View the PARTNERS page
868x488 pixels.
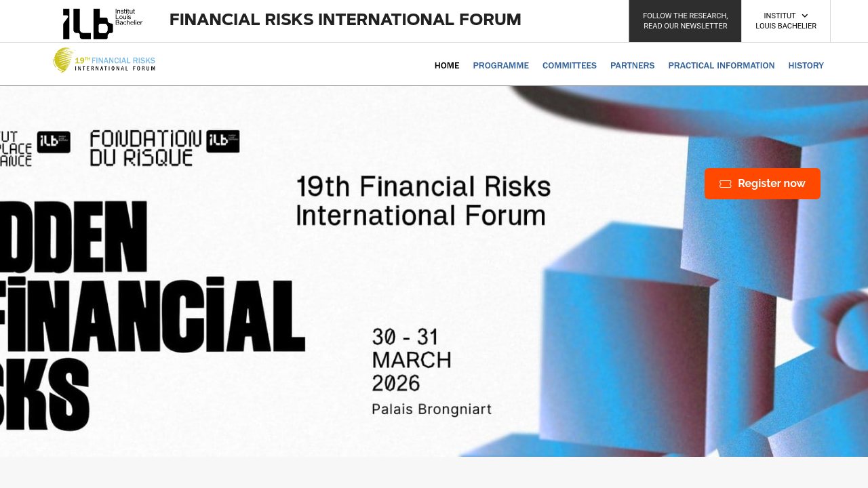pos(632,66)
